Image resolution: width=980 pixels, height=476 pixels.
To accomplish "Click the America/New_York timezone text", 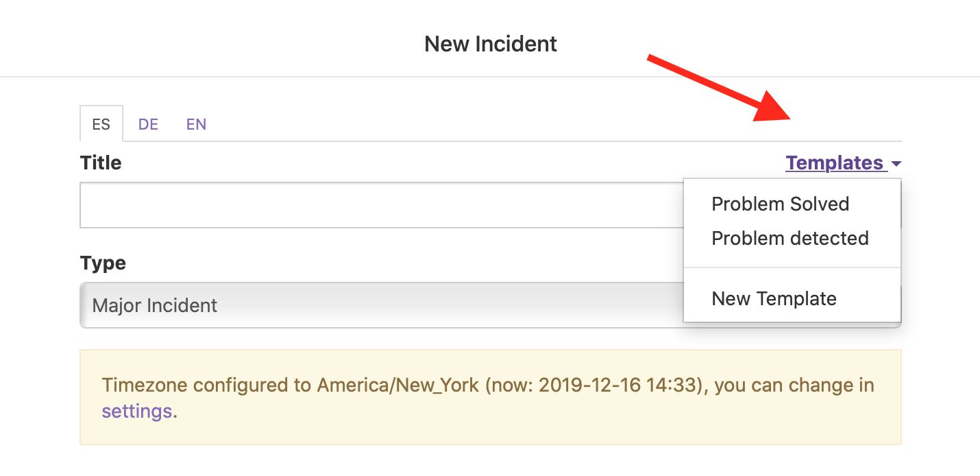I will click(395, 385).
